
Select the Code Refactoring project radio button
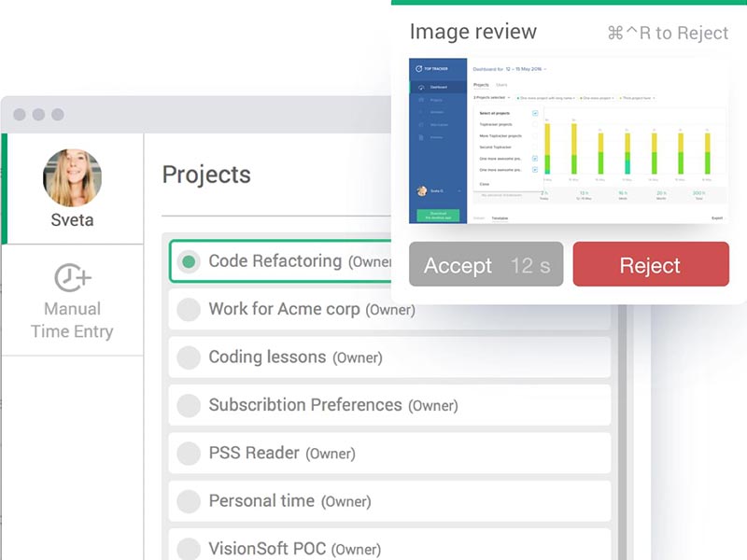click(x=189, y=262)
